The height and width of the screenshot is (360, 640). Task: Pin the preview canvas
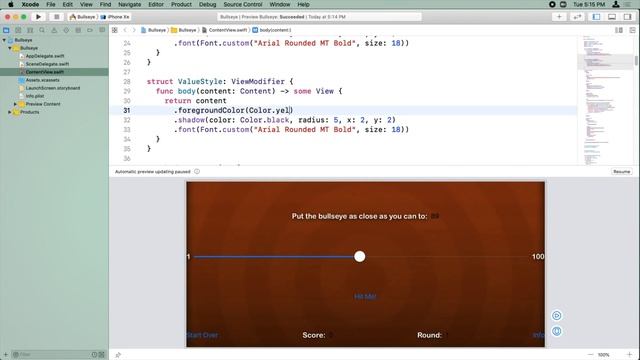click(x=118, y=355)
